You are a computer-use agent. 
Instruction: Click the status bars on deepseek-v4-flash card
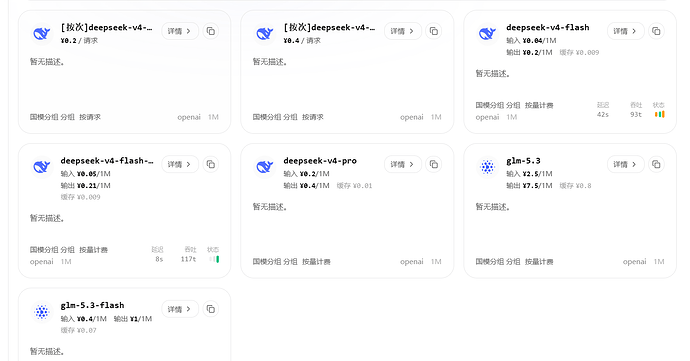click(x=659, y=114)
